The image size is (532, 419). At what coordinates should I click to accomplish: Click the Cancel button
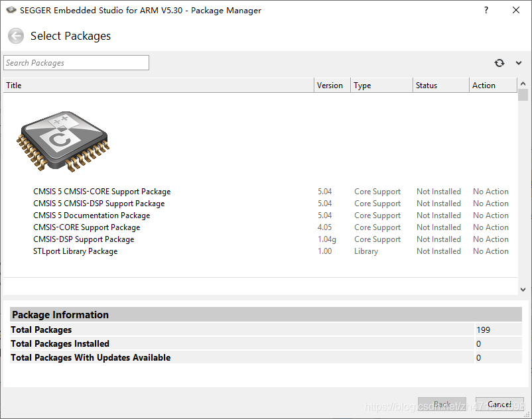click(x=499, y=404)
